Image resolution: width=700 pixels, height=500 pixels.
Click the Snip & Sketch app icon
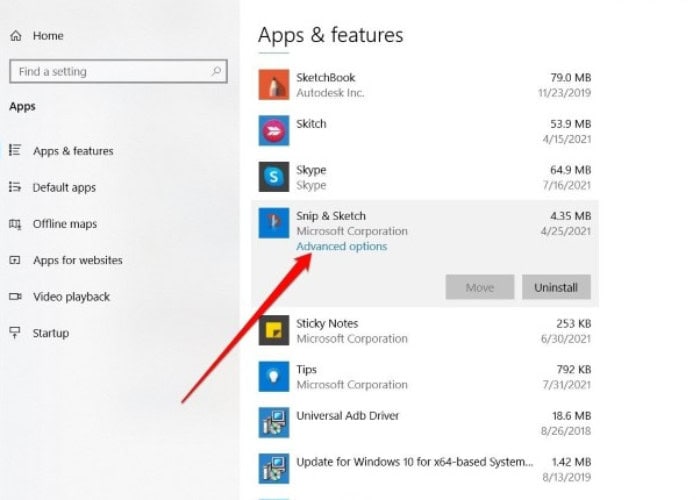pos(274,223)
